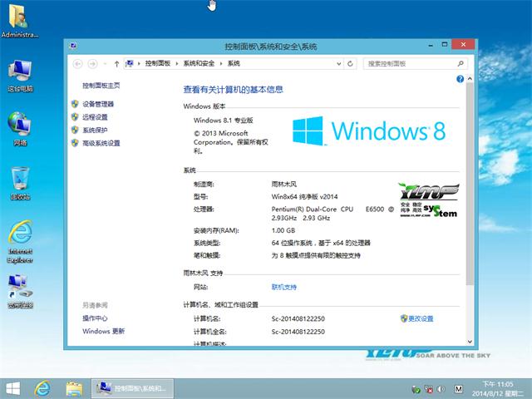Click the Windows Start button
Viewport: 532px width, 399px height.
13,387
